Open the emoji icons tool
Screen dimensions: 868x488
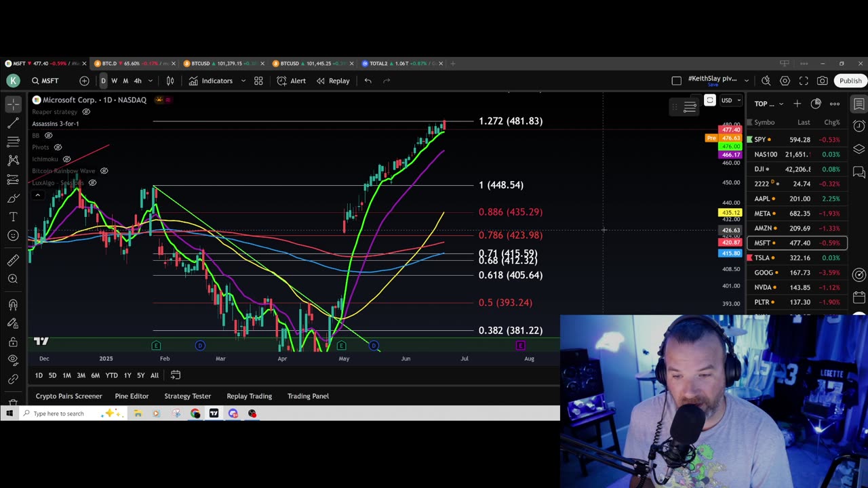pos(13,236)
